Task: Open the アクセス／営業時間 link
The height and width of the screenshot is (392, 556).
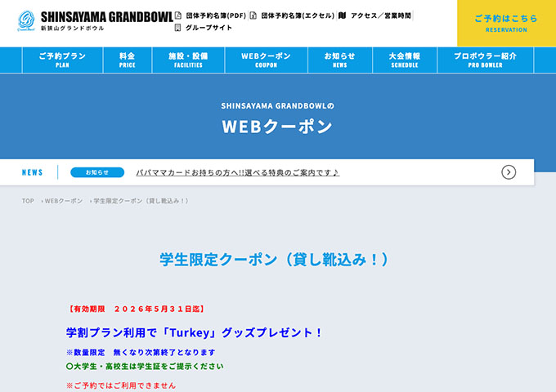Action: coord(381,16)
